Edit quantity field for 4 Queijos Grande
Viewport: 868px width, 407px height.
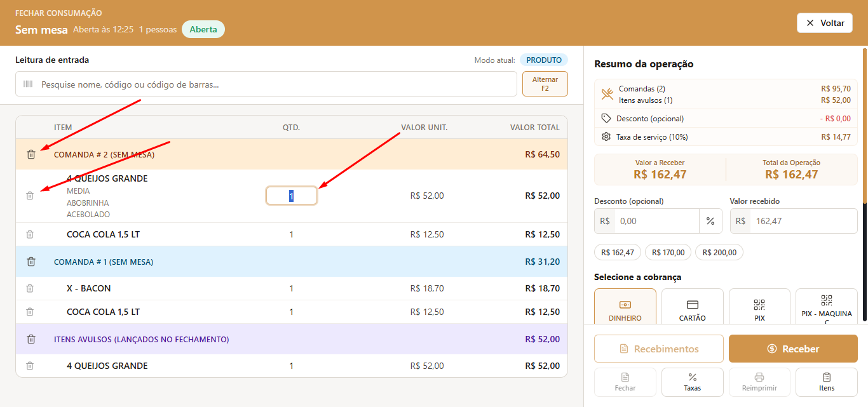[x=292, y=196]
